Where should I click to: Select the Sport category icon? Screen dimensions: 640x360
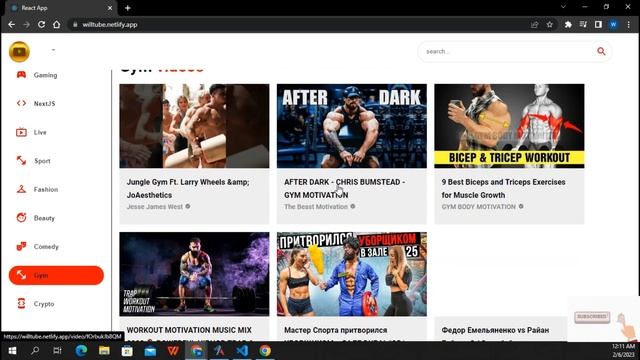(21, 160)
